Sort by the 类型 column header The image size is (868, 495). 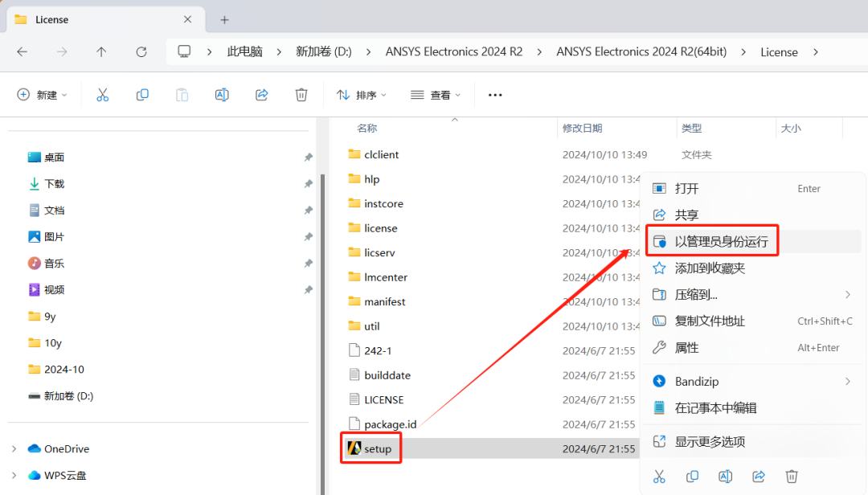click(x=691, y=129)
